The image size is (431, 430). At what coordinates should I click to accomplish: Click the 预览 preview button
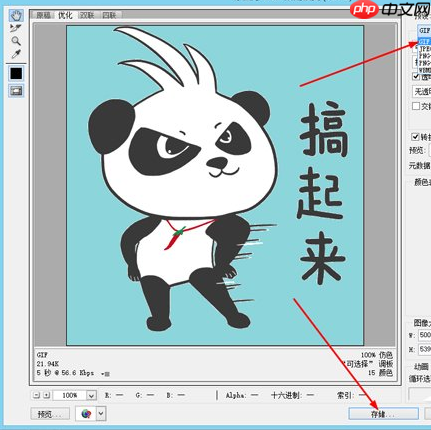(x=50, y=414)
